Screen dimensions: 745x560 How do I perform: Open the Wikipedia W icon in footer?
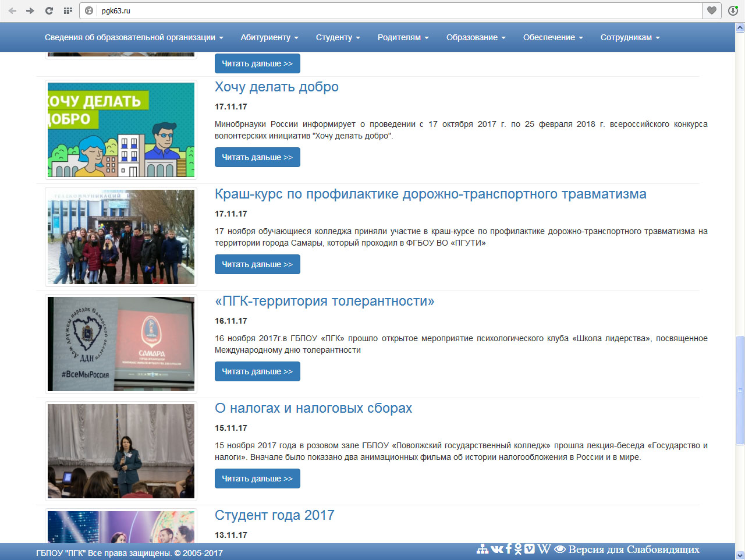(x=544, y=549)
